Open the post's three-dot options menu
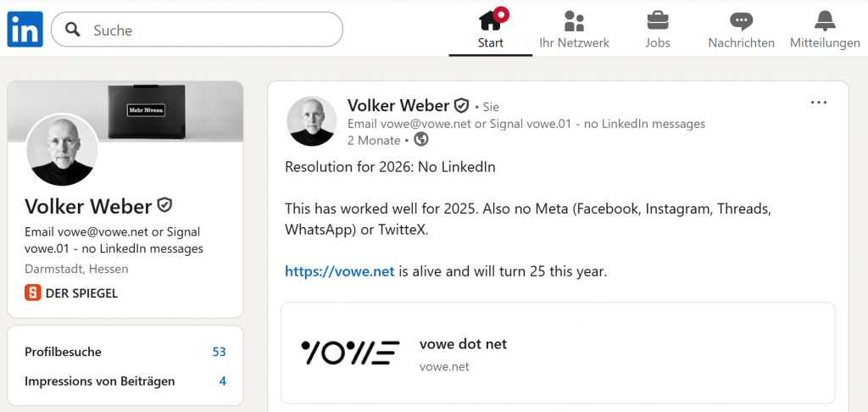 click(x=818, y=103)
